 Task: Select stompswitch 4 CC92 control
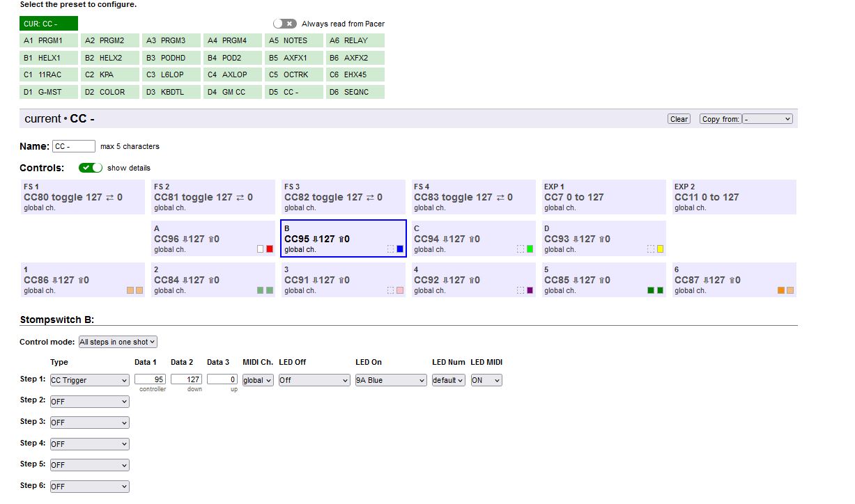[473, 280]
